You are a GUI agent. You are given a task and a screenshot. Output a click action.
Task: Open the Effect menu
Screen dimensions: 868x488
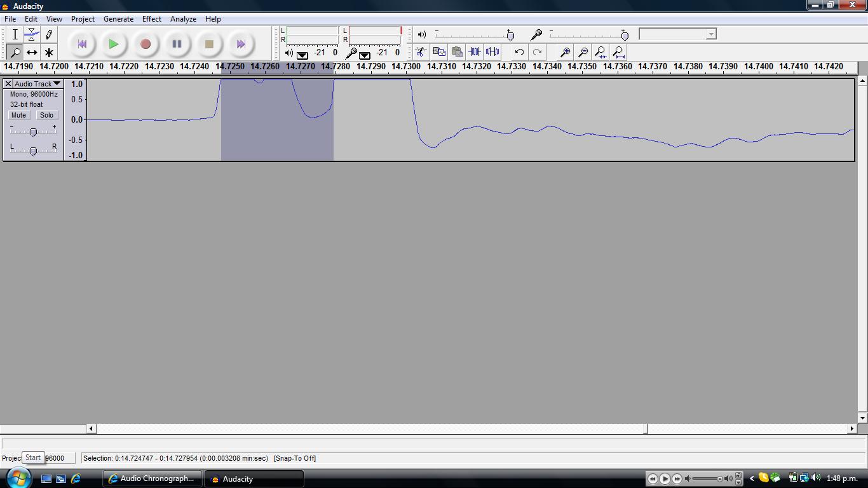point(151,19)
